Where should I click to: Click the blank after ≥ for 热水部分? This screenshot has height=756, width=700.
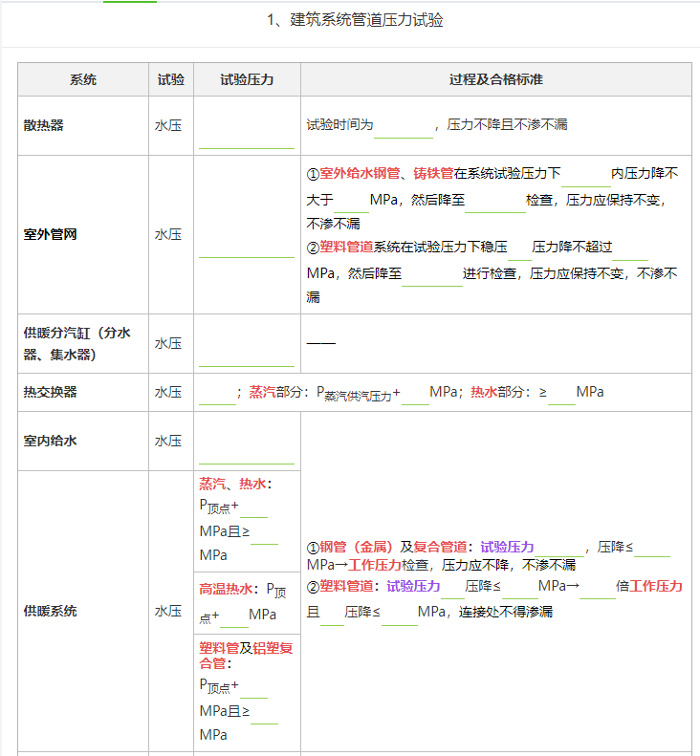pyautogui.click(x=561, y=395)
